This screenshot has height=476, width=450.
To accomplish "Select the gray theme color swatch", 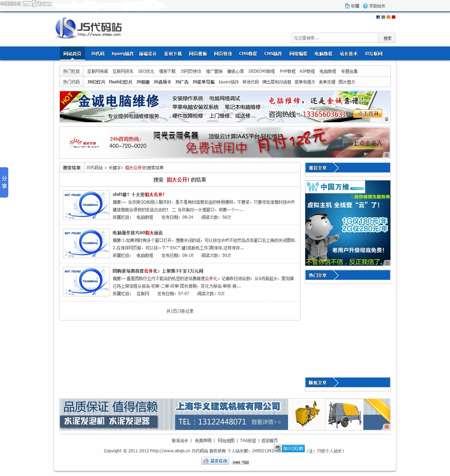I will 383,17.
